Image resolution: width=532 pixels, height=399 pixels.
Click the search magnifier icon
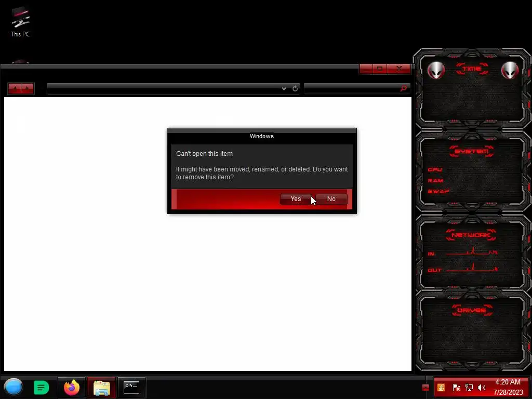tap(403, 88)
